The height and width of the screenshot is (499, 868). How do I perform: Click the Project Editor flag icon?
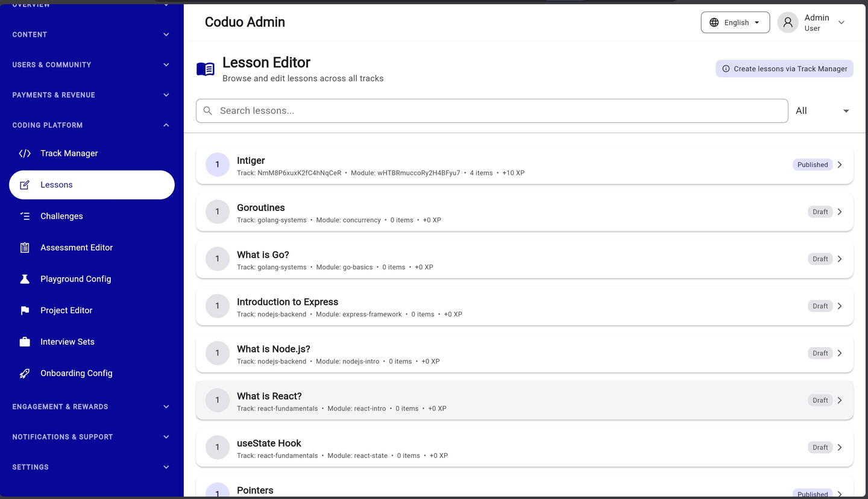[x=25, y=310]
